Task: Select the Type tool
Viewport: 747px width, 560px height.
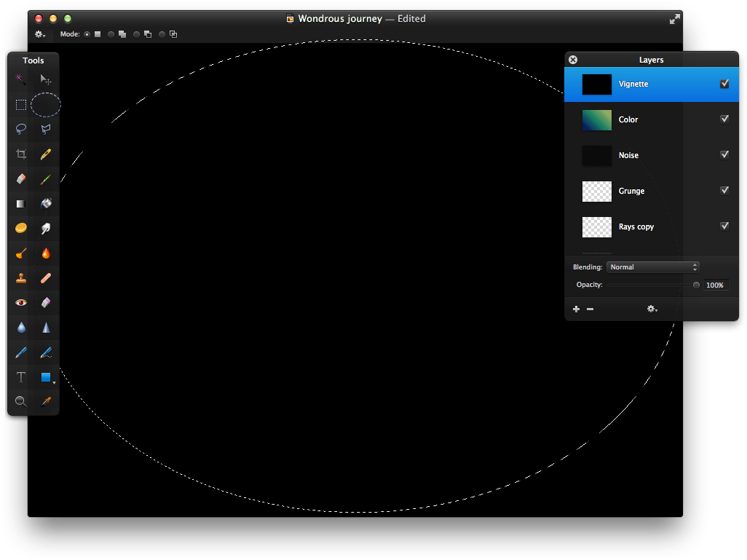Action: pos(20,376)
